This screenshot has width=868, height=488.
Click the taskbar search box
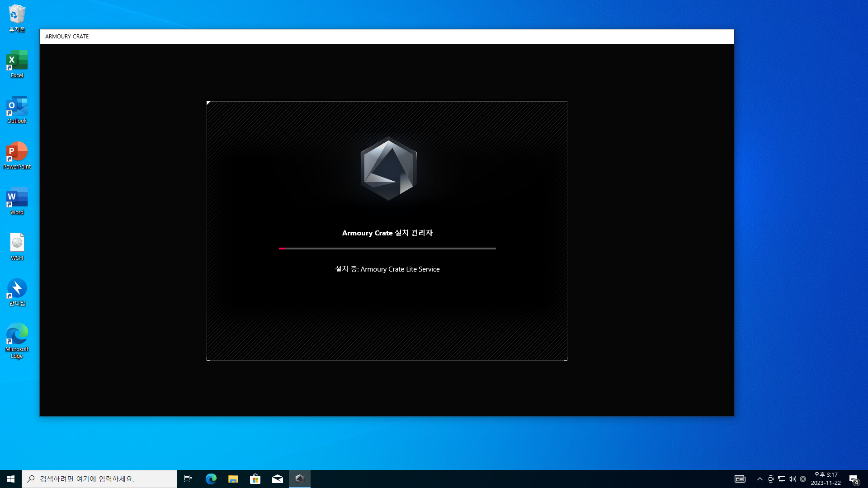click(x=99, y=479)
